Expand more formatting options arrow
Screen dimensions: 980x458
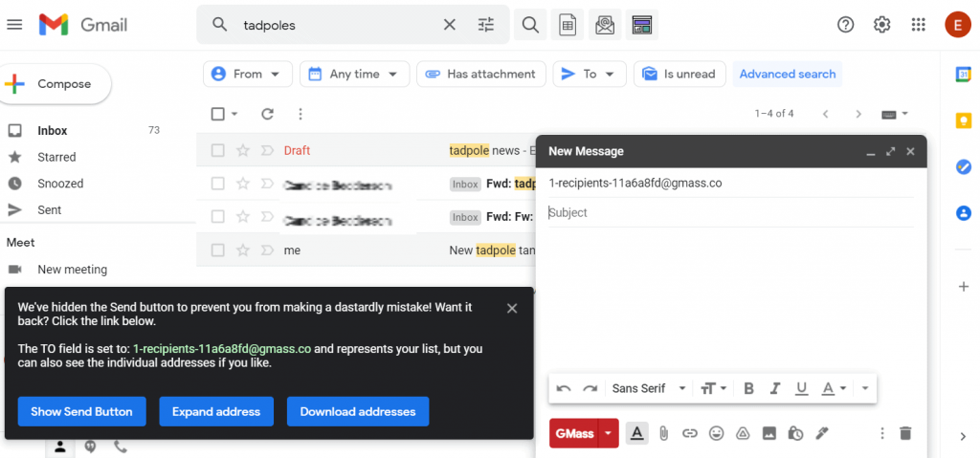(x=865, y=388)
